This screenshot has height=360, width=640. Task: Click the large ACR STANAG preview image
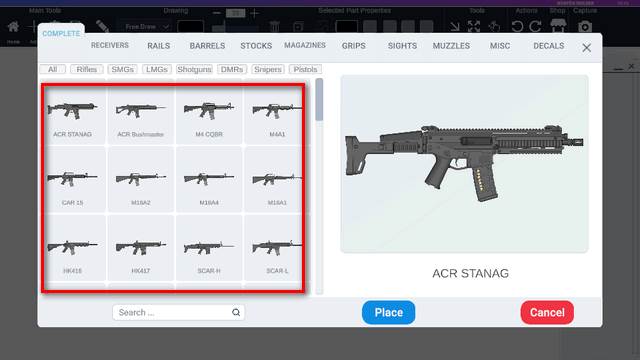[x=464, y=164]
